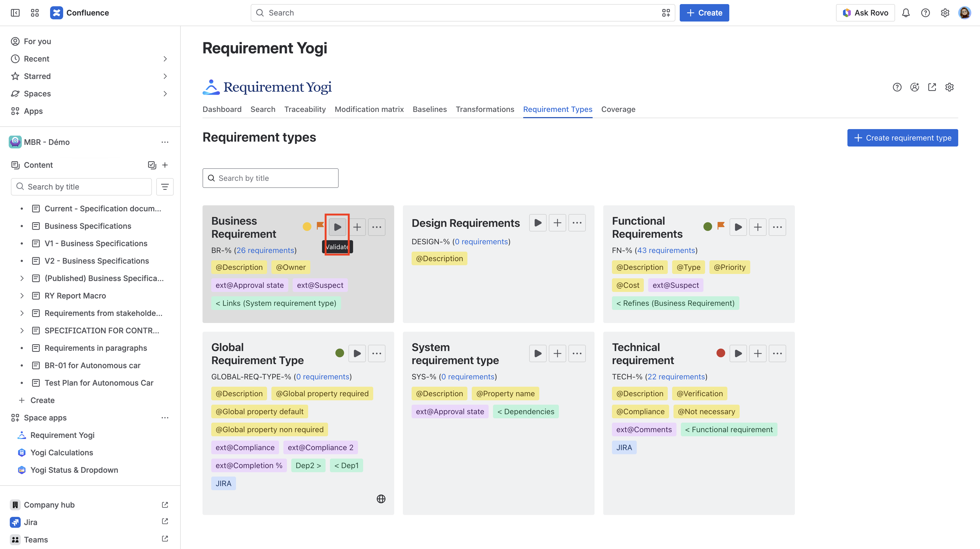The height and width of the screenshot is (549, 980).
Task: Open the 43 requirements link
Action: 666,250
